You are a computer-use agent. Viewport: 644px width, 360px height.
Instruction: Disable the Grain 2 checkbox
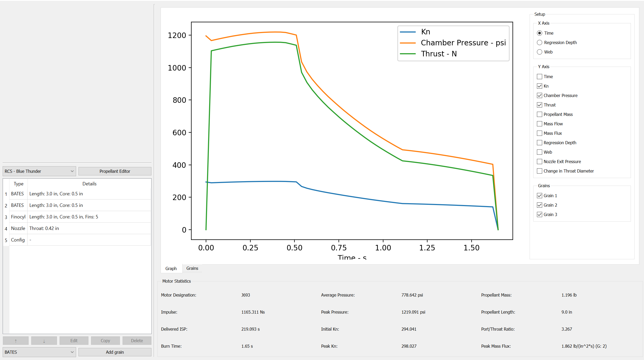(x=540, y=205)
